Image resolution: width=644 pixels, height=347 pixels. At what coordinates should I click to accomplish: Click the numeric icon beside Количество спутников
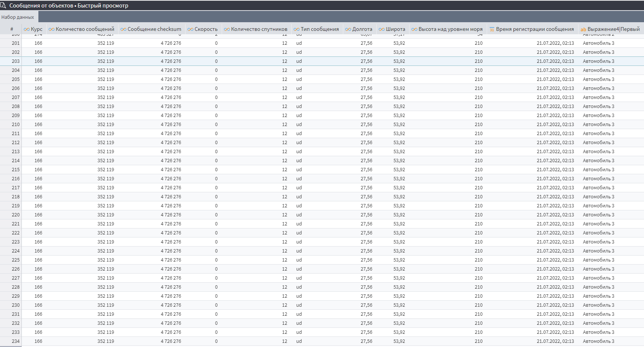[227, 29]
